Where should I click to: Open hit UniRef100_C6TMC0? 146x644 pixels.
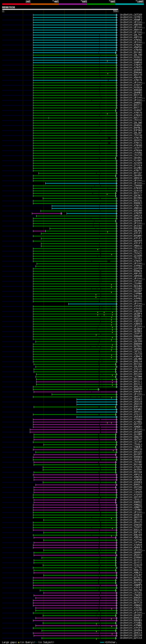click(x=131, y=17)
